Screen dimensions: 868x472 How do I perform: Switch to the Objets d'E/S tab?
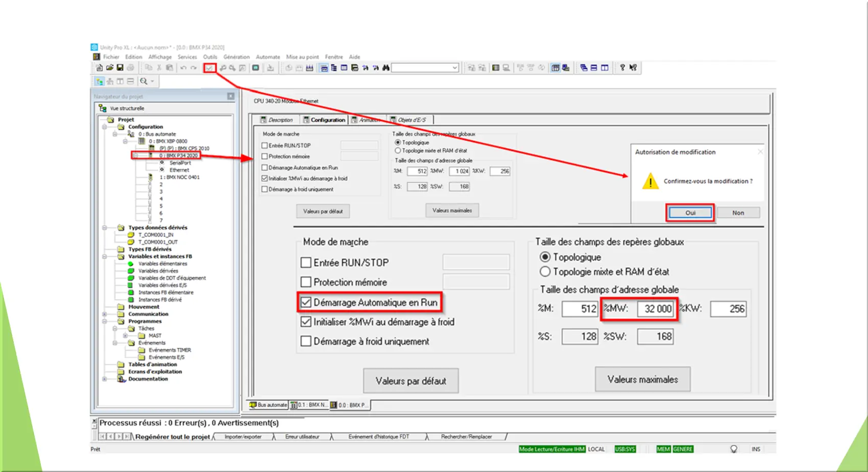[411, 120]
